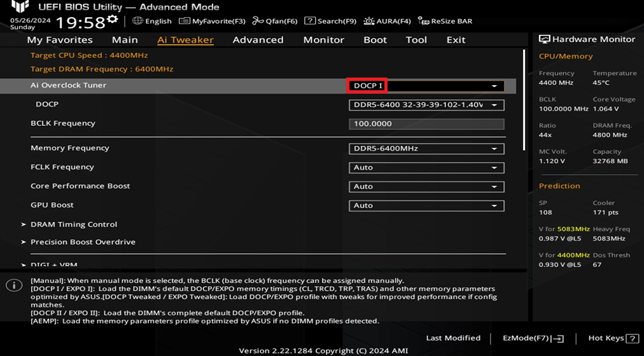Click the 0.987 V @L5 value
Screen dimensions: 644x356
tap(560, 238)
